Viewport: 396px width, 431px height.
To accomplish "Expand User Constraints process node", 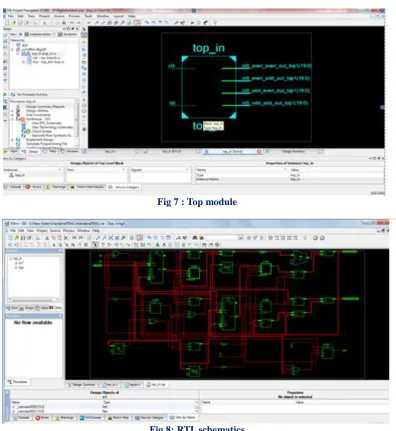I will (x=13, y=115).
